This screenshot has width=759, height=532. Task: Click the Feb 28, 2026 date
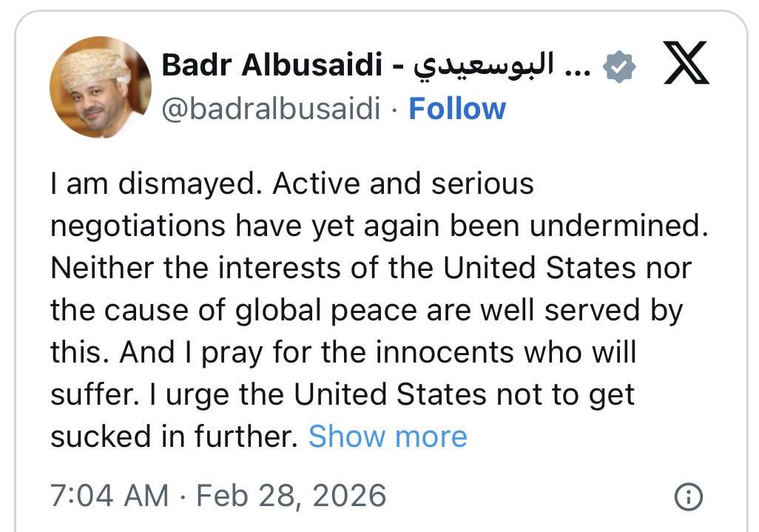pos(291,495)
